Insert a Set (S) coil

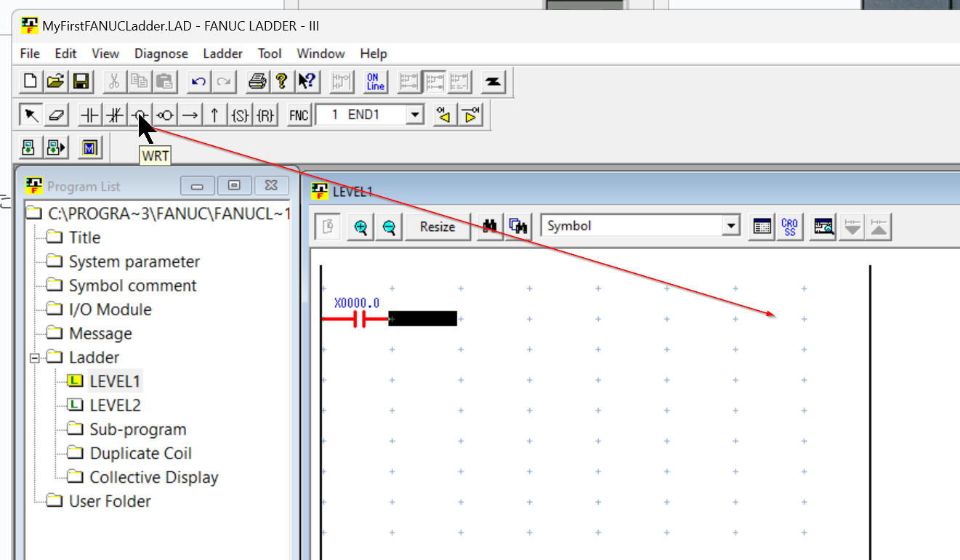(x=240, y=114)
